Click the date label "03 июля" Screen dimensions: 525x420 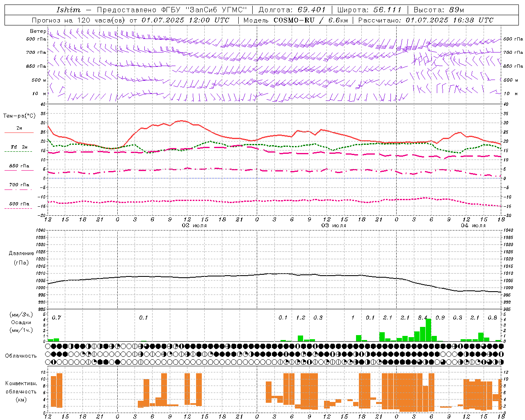334,226
